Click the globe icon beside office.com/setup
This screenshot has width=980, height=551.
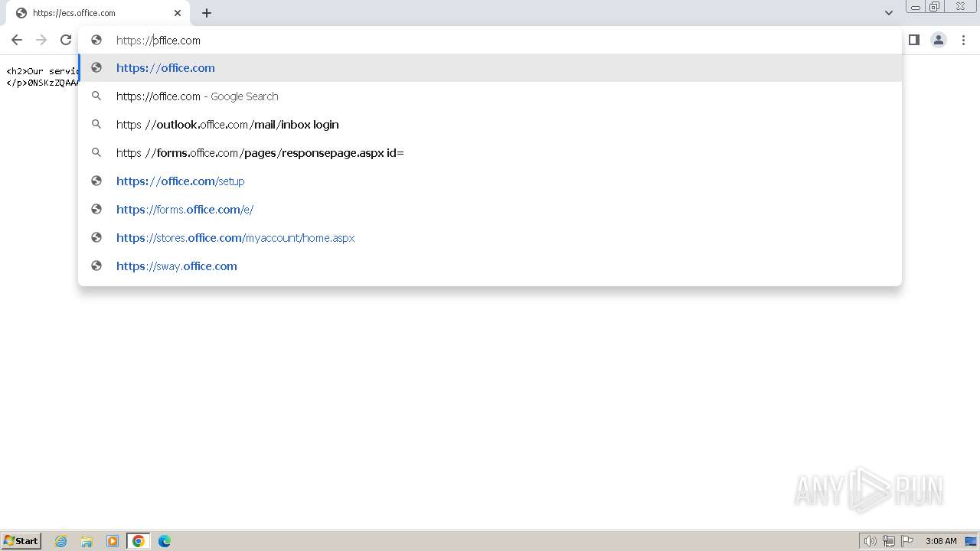(96, 181)
